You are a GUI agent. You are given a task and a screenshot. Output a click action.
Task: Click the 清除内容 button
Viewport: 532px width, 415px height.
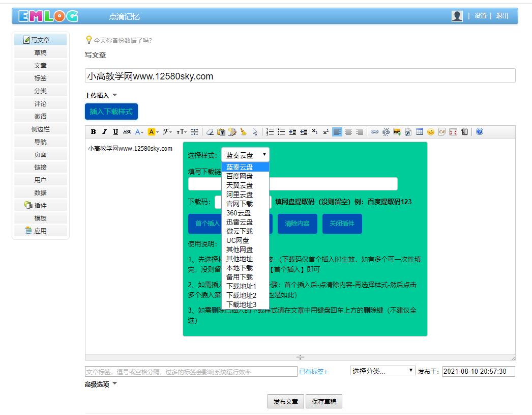tap(297, 224)
